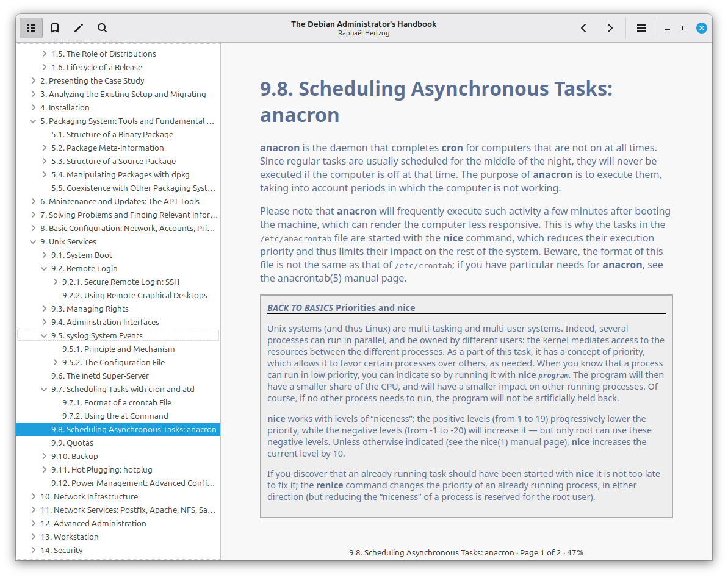Screen dimensions: 728x578
Task: Expand chapter 4 Installation
Action: pos(33,108)
